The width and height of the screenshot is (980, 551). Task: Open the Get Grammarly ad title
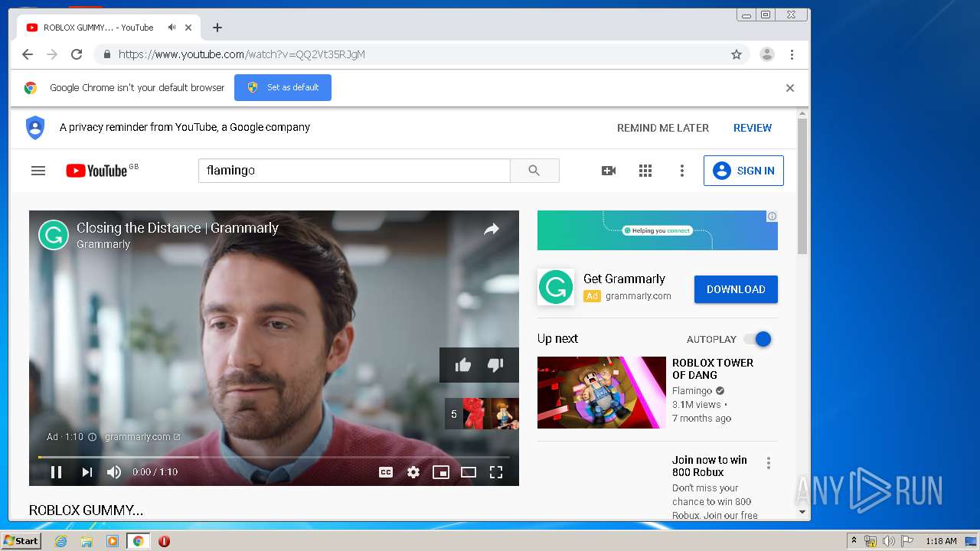pos(624,279)
